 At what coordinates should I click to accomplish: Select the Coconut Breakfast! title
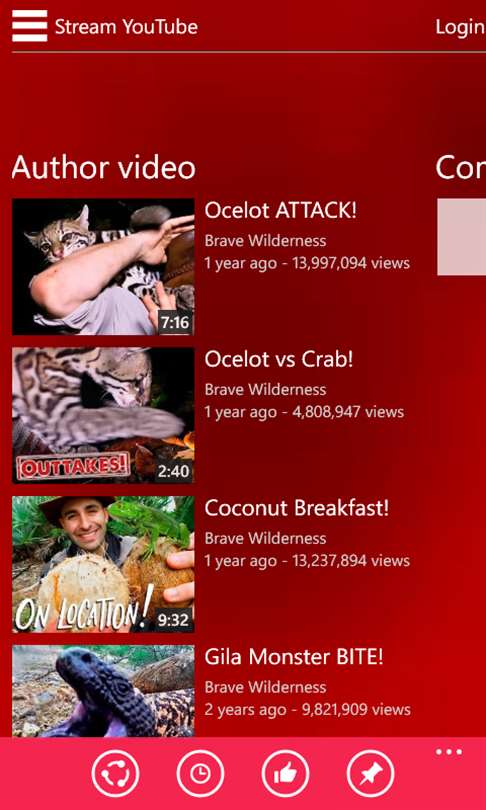pos(296,508)
